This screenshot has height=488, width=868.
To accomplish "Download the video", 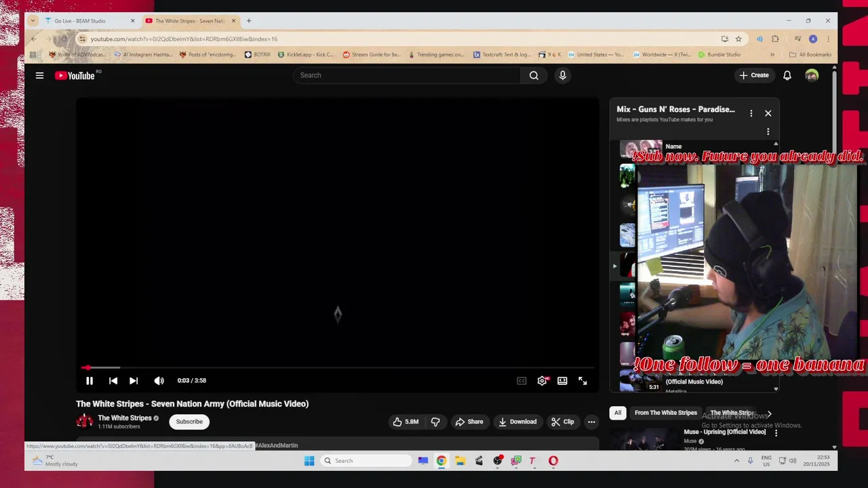I will (517, 422).
